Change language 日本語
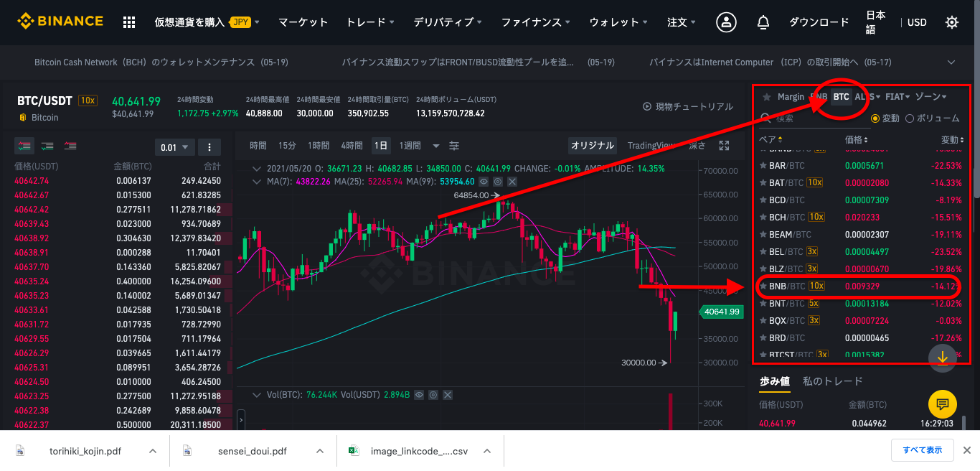Screen dimensions: 980x471 pos(875,22)
